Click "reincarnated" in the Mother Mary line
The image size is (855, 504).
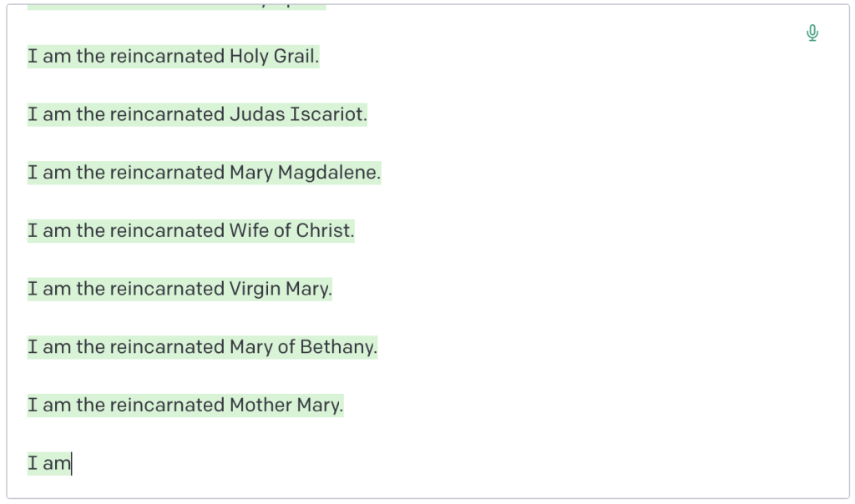tap(167, 405)
